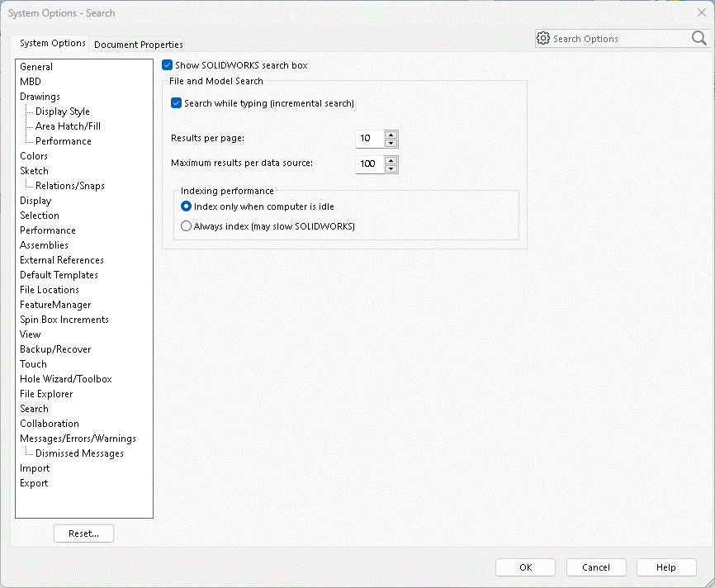Toggle Search while typing checkbox

point(176,103)
